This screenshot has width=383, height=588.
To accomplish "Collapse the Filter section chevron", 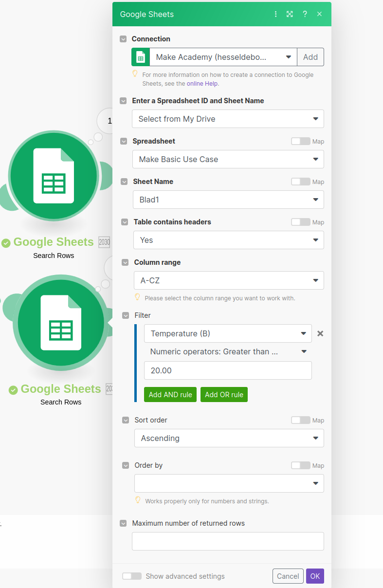I will click(x=126, y=315).
